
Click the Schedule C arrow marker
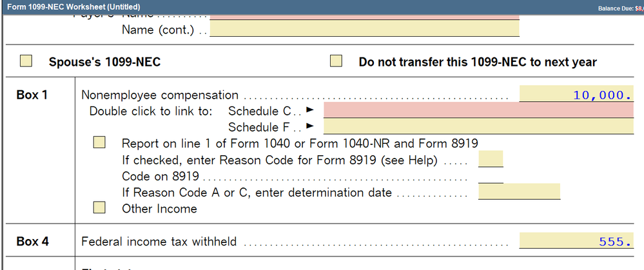309,111
